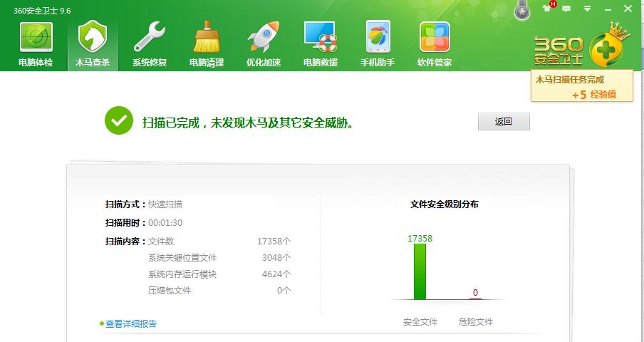This screenshot has width=644, height=342.
Task: Select the 木马查杀 trojan scan tab
Action: tap(93, 44)
